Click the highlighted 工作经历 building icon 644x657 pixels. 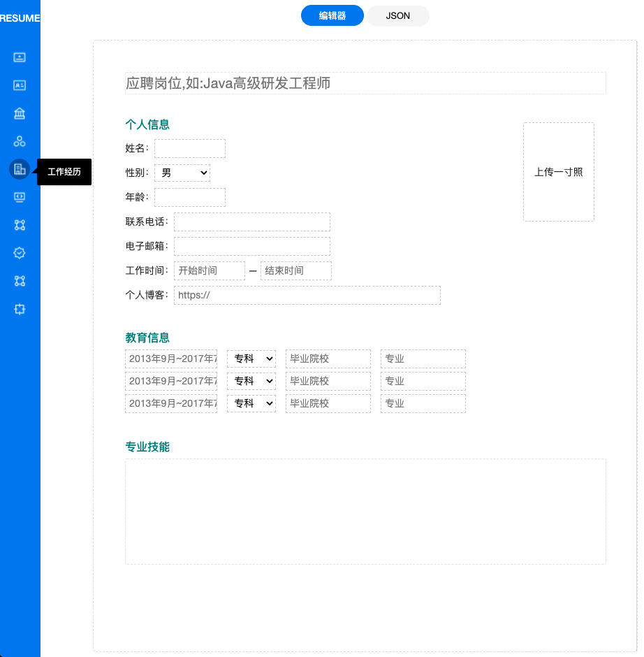(x=20, y=169)
